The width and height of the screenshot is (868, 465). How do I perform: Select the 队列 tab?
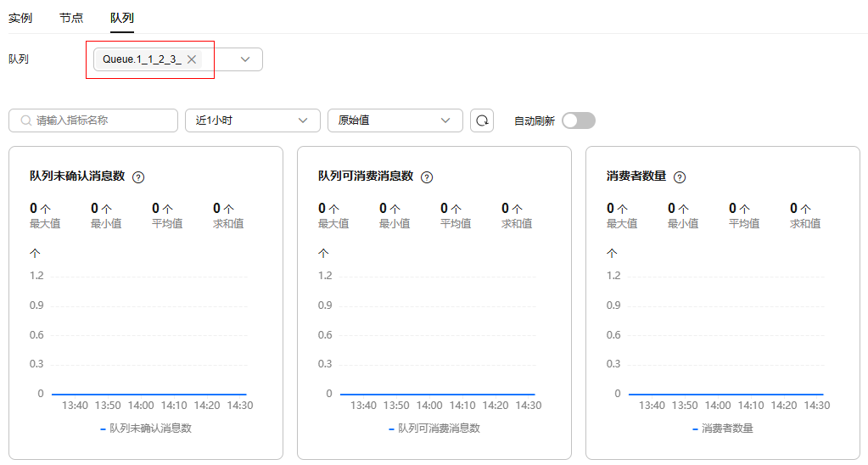(122, 18)
